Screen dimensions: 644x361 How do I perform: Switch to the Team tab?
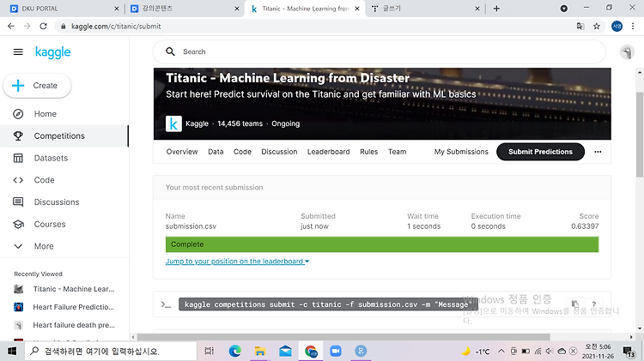[x=398, y=152]
